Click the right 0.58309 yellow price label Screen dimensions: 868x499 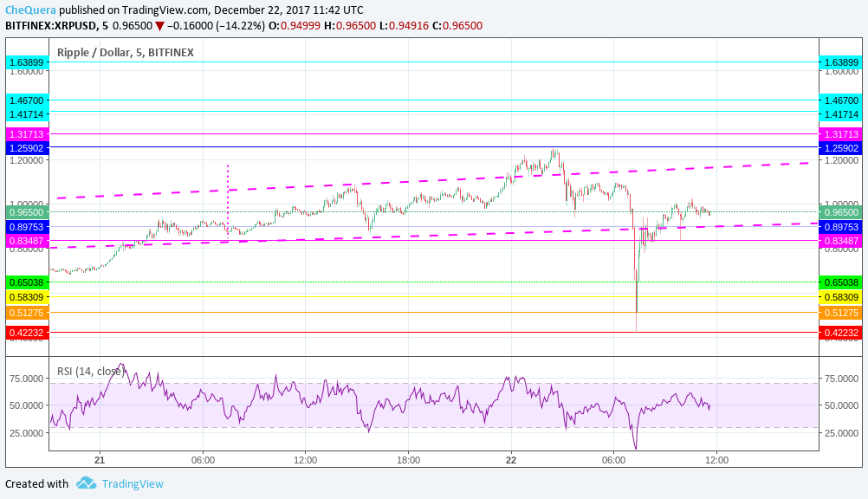(x=841, y=297)
